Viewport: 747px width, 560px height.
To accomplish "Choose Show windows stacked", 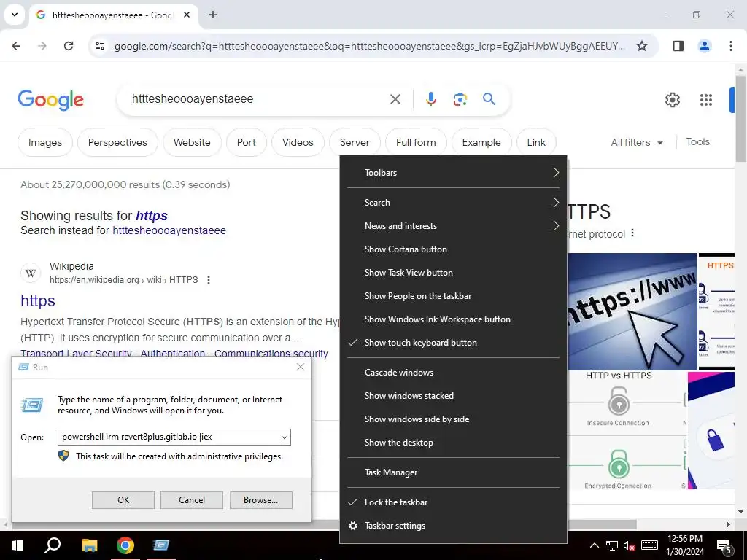I will [453, 396].
